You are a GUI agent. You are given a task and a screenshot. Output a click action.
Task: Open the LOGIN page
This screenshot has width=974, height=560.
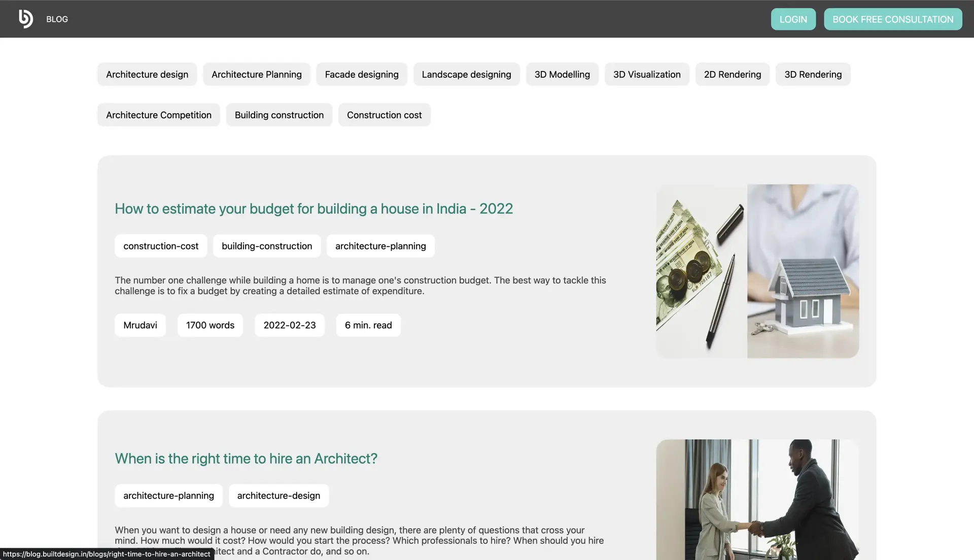click(x=793, y=19)
